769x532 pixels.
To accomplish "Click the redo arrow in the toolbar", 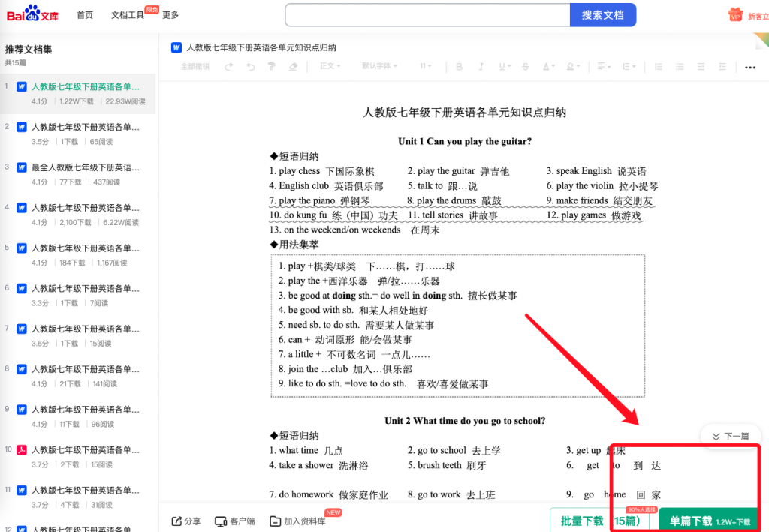I will 228,66.
